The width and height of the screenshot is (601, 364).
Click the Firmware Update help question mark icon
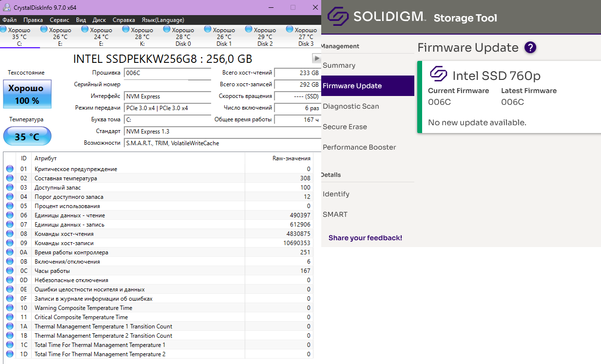tap(530, 48)
